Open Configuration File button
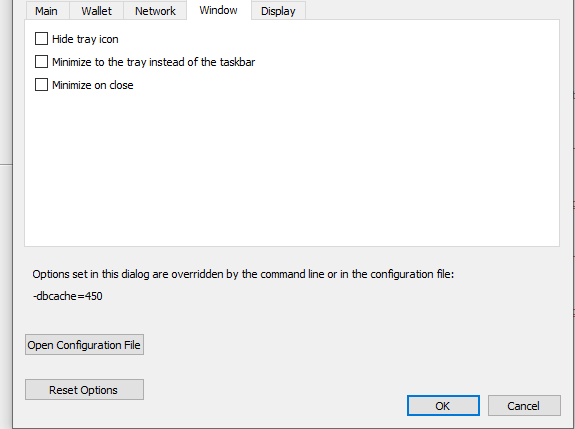The image size is (575, 429). click(84, 345)
